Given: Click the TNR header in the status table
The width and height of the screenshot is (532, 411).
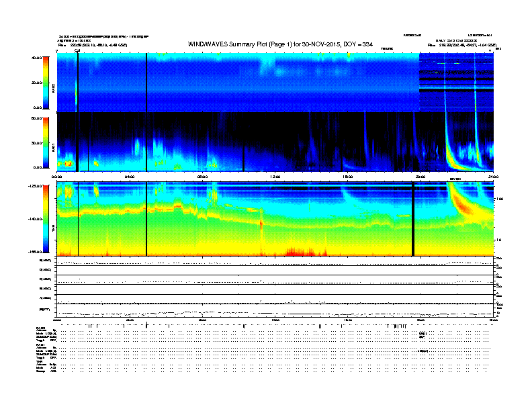Looking at the screenshot, I should click(x=39, y=361).
